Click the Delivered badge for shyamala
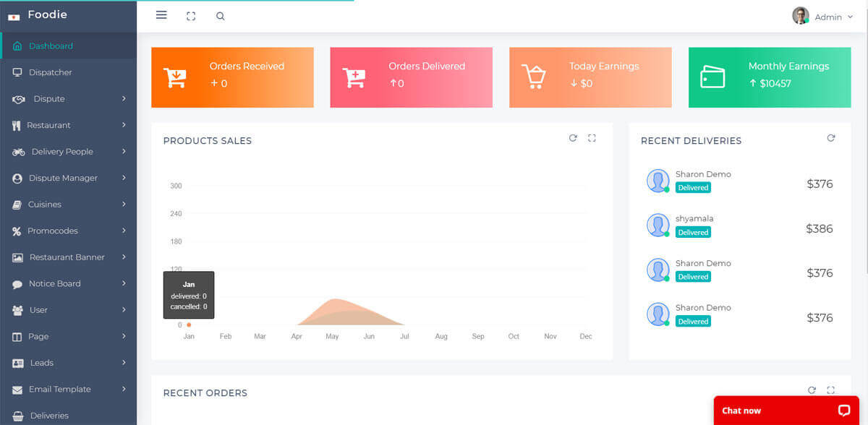Viewport: 868px width, 425px height. pos(692,232)
